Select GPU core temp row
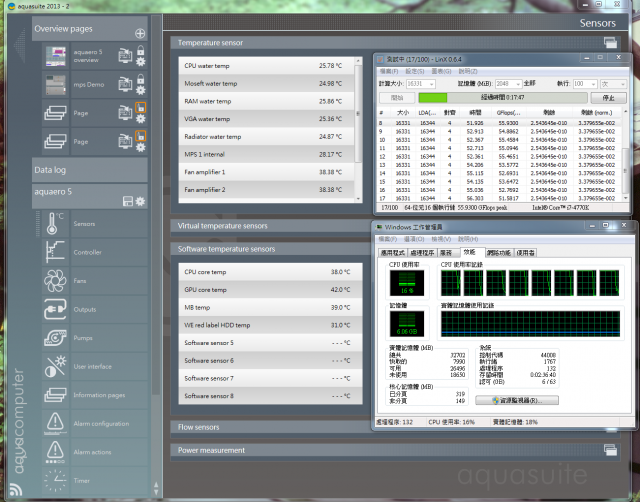The image size is (640, 502). tap(270, 289)
